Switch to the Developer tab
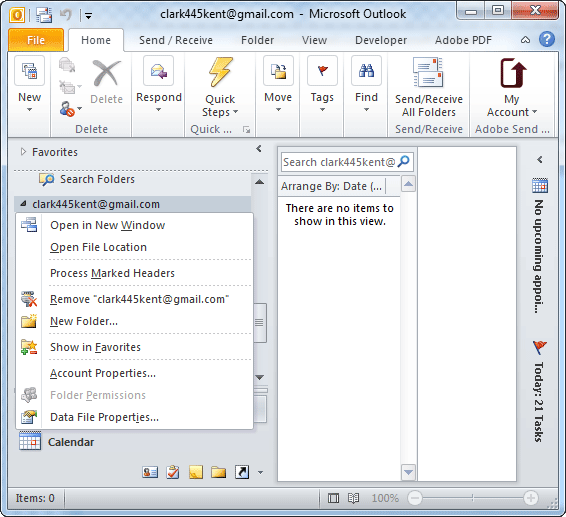The image size is (566, 517). [381, 40]
